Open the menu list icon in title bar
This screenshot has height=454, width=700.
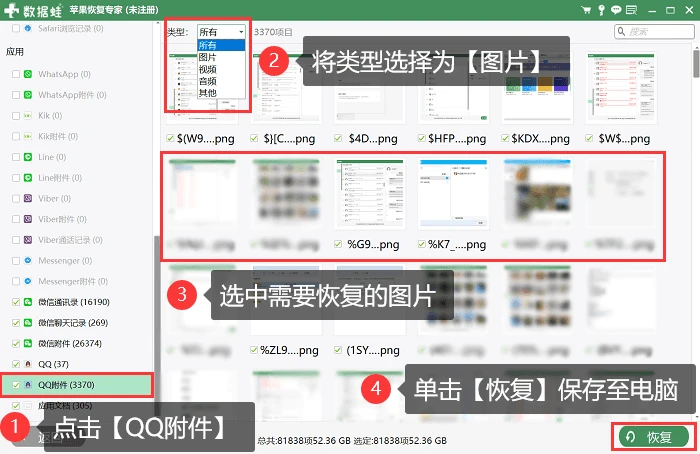(x=631, y=10)
